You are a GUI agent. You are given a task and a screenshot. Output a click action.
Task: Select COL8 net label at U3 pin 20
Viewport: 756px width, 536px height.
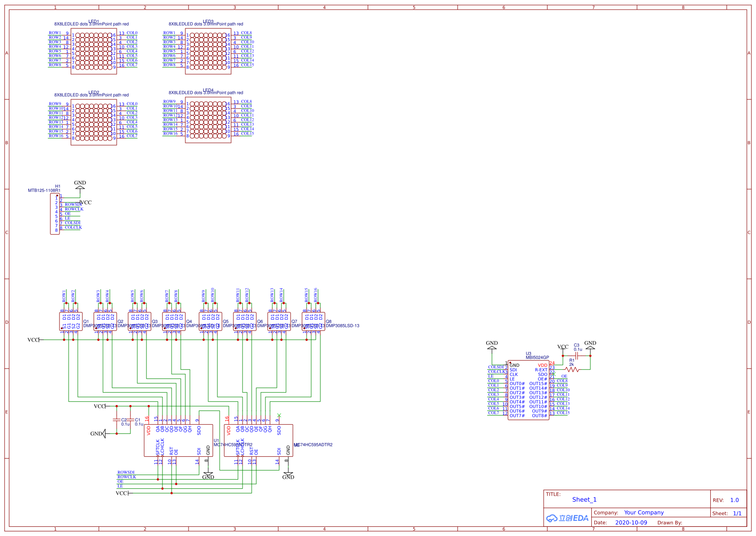pyautogui.click(x=562, y=381)
